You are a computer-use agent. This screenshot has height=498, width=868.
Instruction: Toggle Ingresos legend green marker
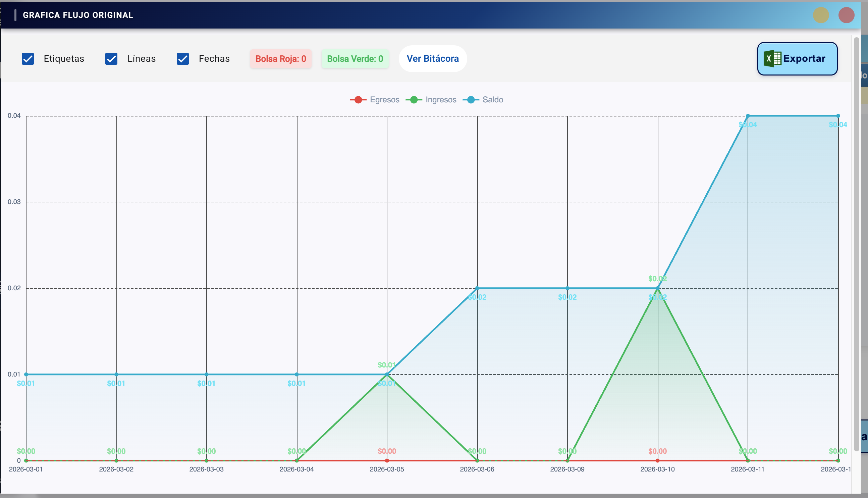(414, 100)
